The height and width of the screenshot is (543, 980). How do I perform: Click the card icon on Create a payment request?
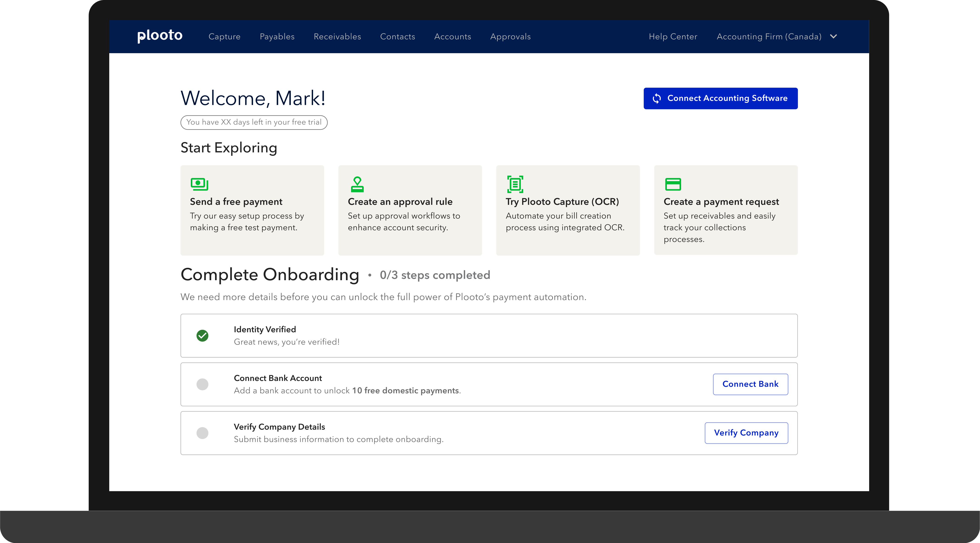[x=673, y=184]
